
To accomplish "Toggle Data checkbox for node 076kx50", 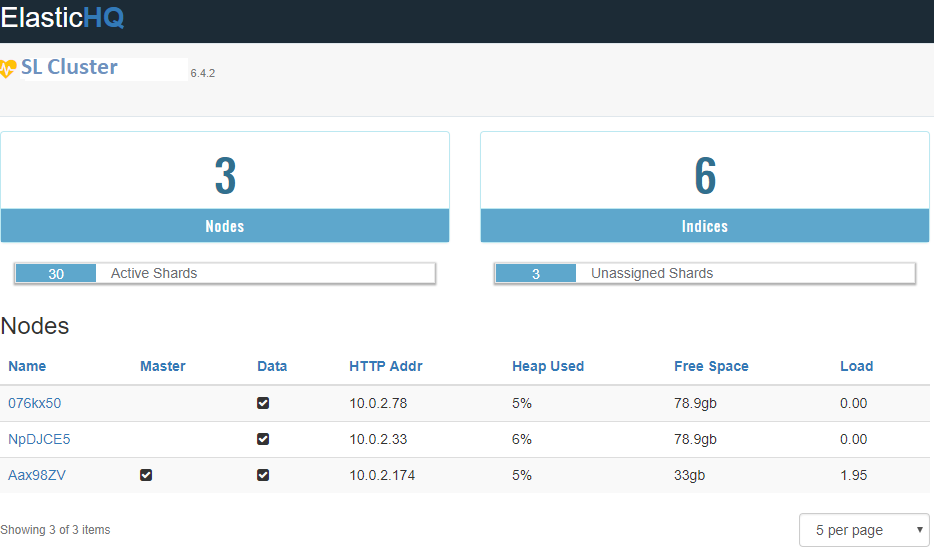I will tap(263, 403).
